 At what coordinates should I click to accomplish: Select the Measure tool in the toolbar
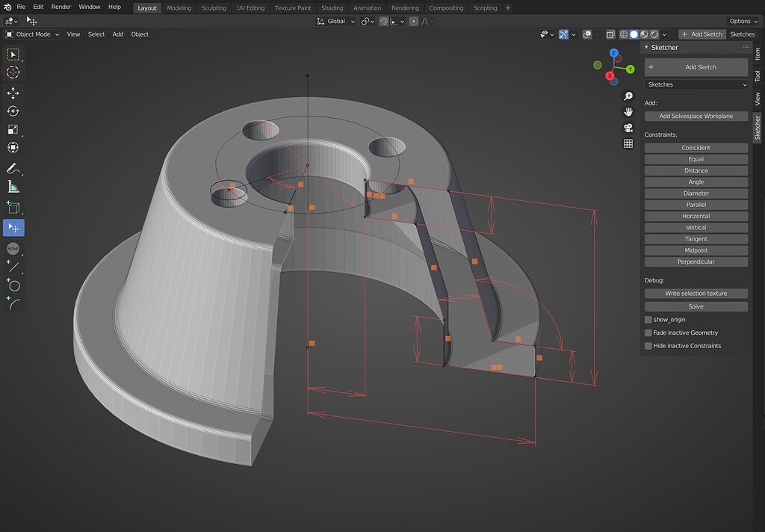[13, 186]
